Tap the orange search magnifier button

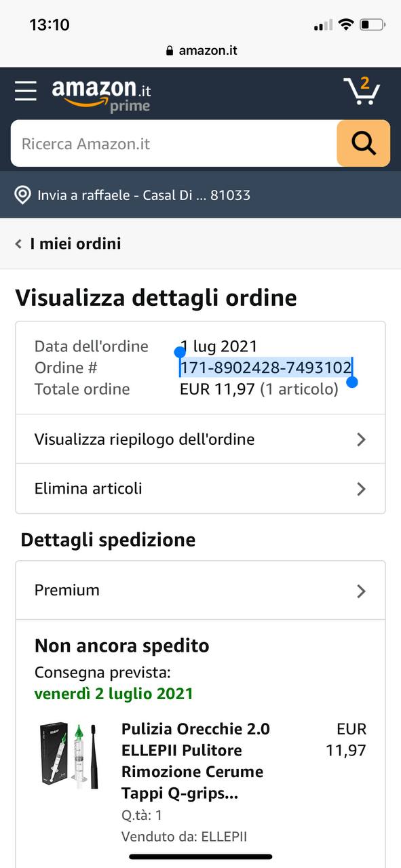(363, 143)
